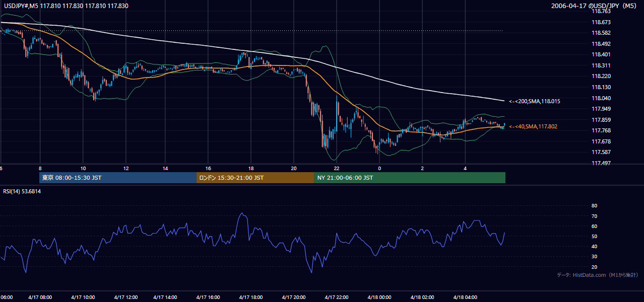
Task: Click price axis value 117.678
Action: pos(601,141)
